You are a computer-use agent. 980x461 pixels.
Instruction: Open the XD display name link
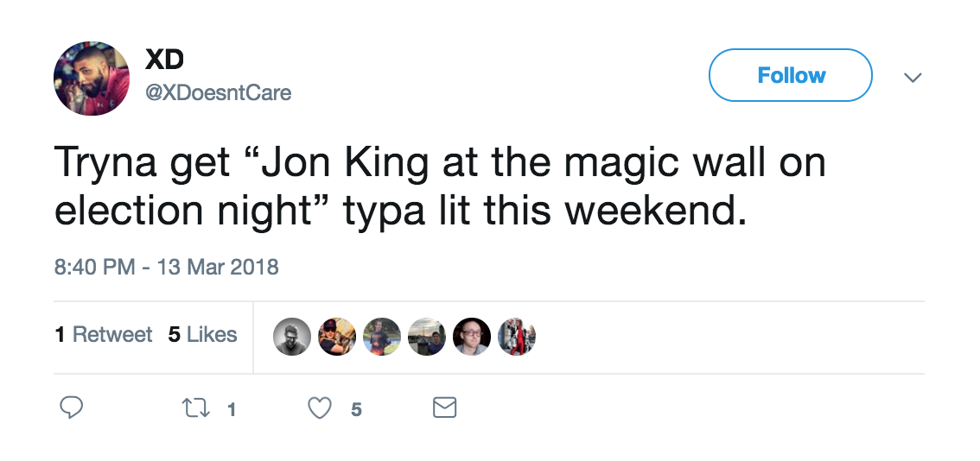(163, 60)
